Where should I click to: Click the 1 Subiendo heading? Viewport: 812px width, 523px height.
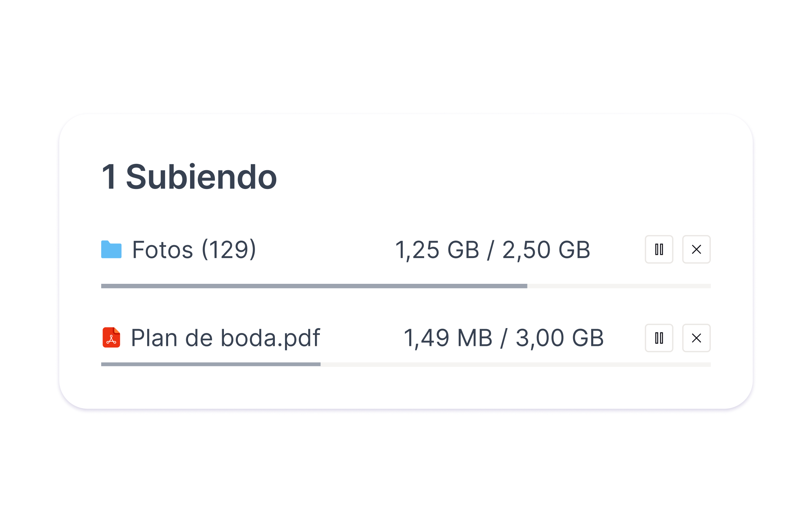[x=189, y=177]
